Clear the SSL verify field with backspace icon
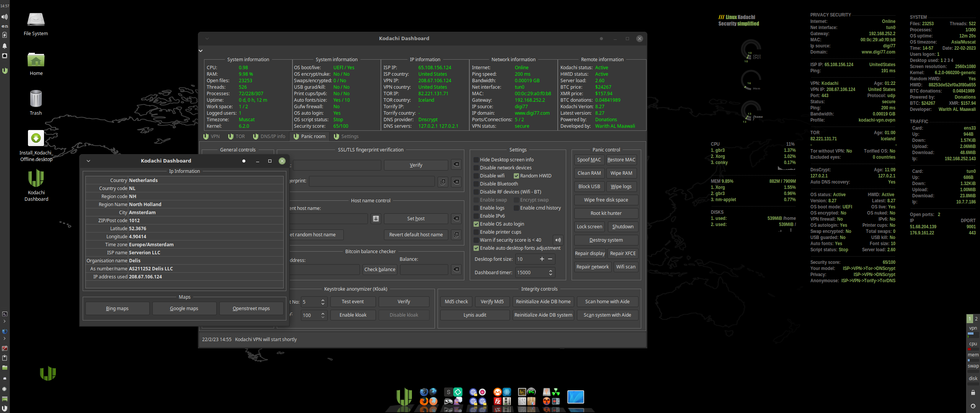The image size is (980, 413). point(456,164)
